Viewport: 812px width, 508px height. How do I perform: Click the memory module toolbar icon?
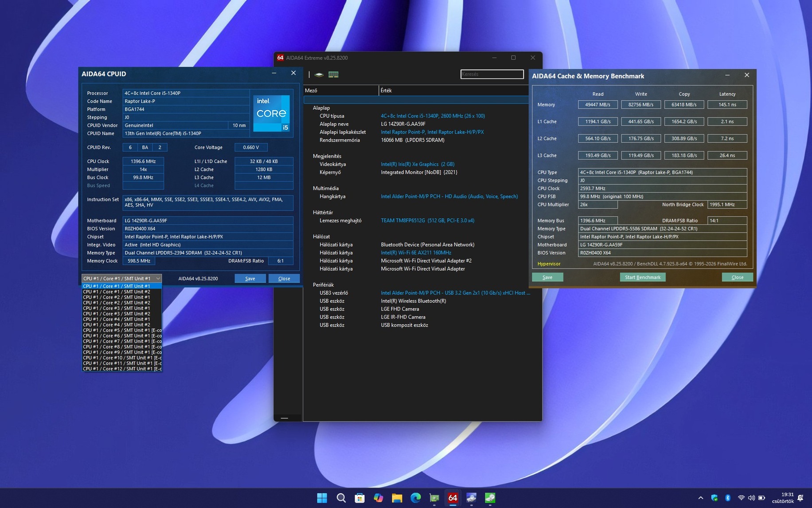pos(333,75)
